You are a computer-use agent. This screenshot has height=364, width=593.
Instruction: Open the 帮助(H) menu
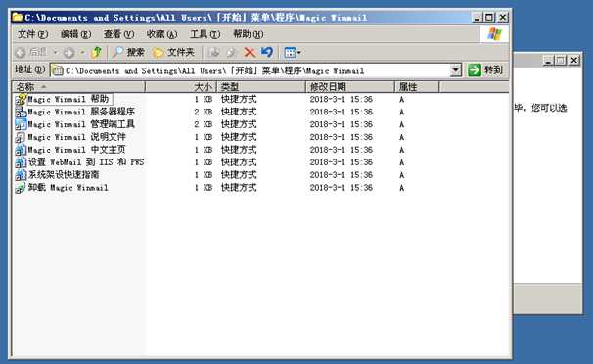click(x=249, y=34)
